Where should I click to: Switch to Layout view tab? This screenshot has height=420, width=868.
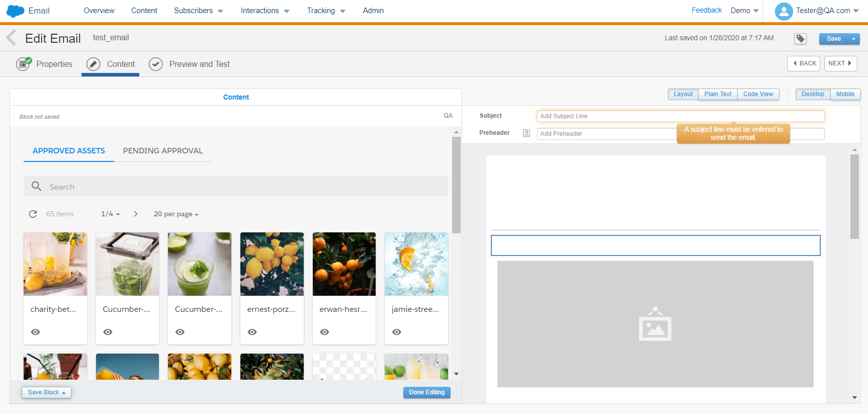pos(683,94)
